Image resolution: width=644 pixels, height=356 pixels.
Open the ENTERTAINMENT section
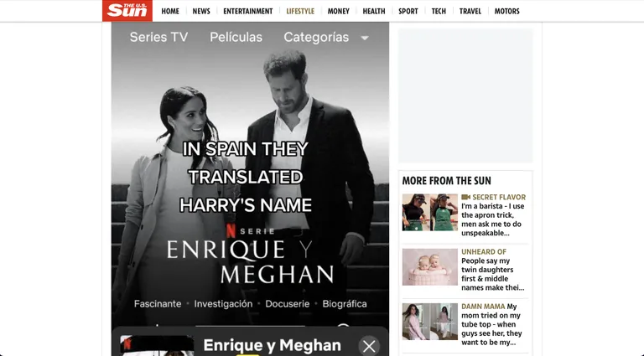click(247, 11)
